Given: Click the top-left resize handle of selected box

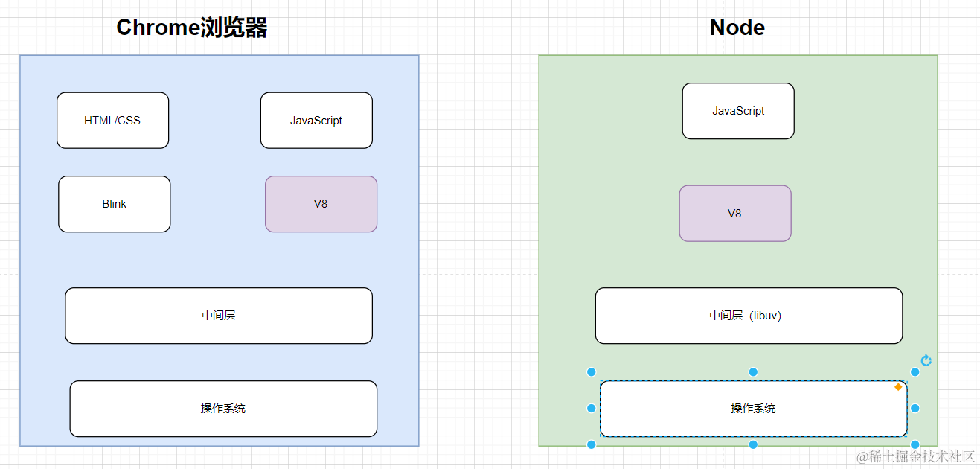Looking at the screenshot, I should point(592,372).
